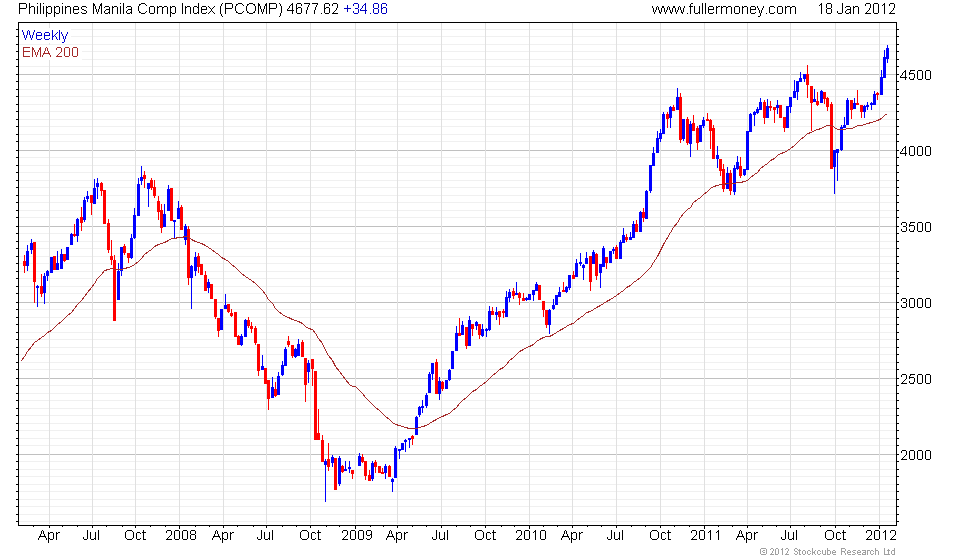Click the date 18 Jan 2012
This screenshot has height=560, width=980.
click(856, 9)
